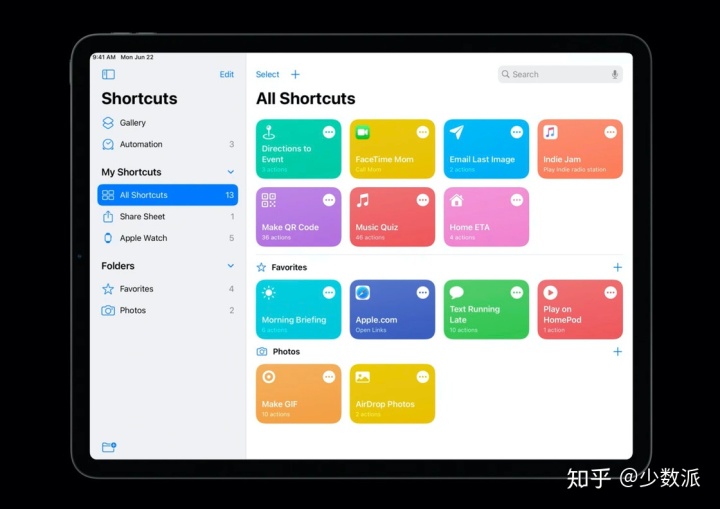720x509 pixels.
Task: Run the Music Quiz shortcut
Action: [392, 217]
